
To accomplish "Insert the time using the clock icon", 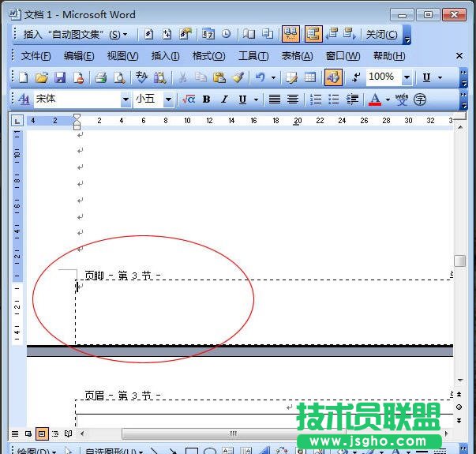I will pyautogui.click(x=227, y=34).
